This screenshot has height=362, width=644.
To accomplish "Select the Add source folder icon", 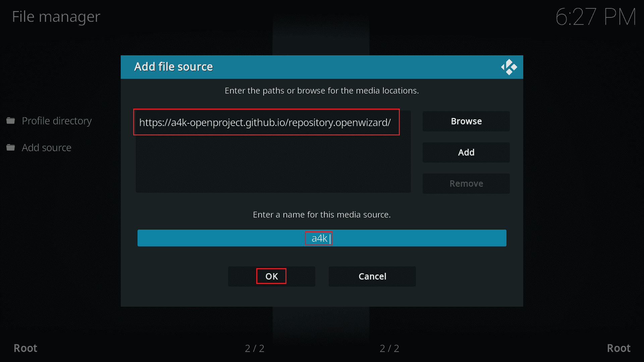I will coord(13,147).
